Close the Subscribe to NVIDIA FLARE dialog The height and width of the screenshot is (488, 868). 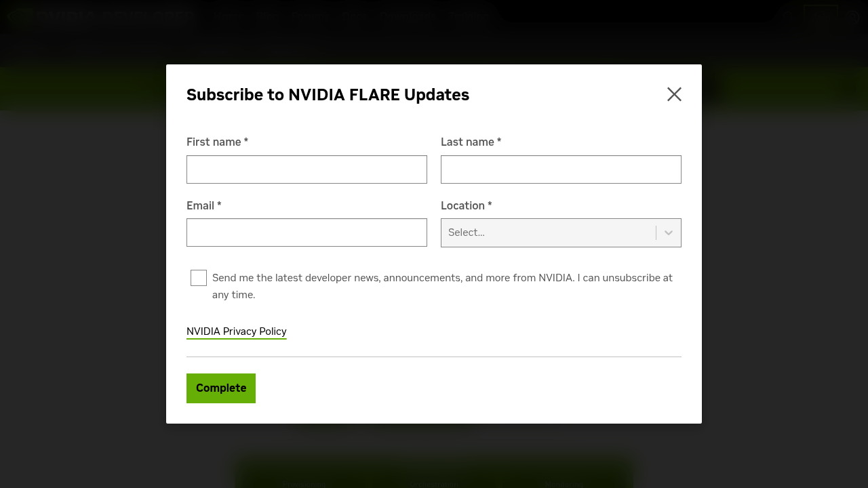[x=674, y=94]
